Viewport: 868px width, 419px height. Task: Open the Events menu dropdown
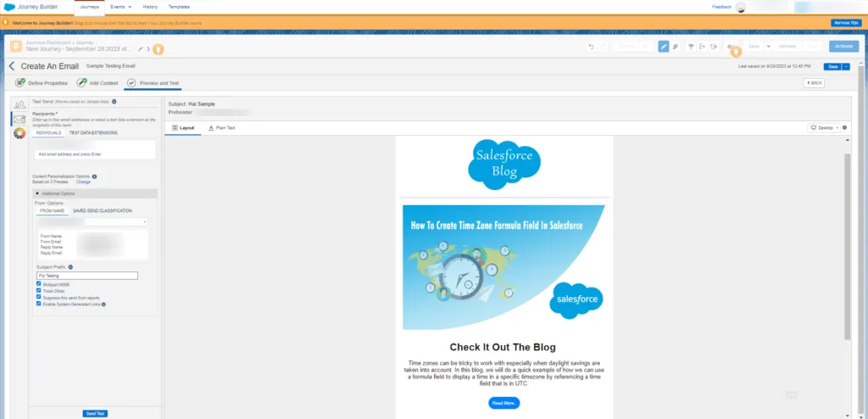coord(120,7)
